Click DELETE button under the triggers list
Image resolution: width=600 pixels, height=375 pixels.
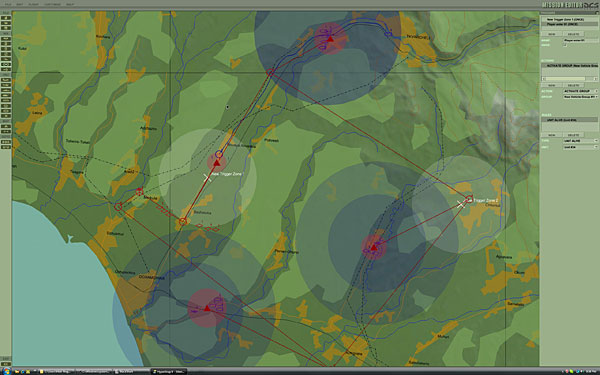[573, 34]
